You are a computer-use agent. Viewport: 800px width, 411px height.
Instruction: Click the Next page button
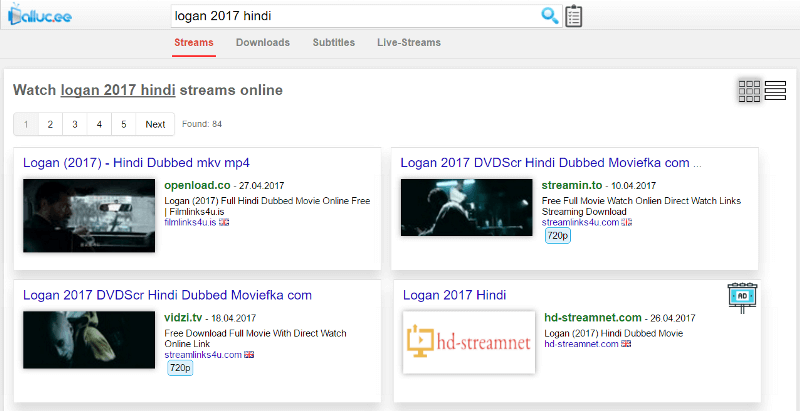coord(155,124)
